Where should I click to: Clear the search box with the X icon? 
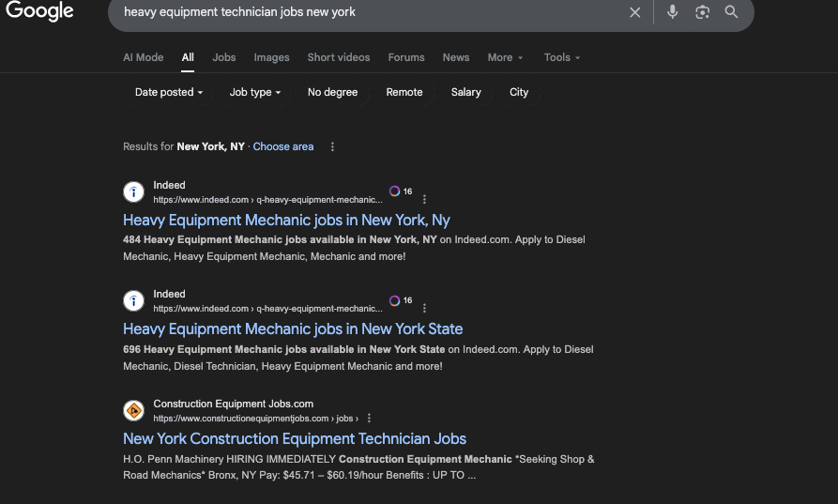[x=635, y=12]
